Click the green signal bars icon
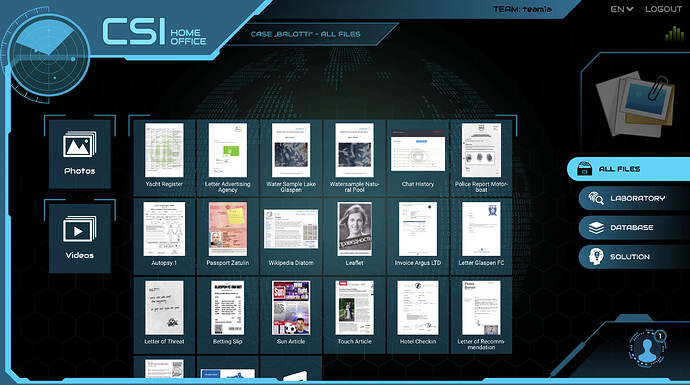The image size is (690, 385). [x=674, y=34]
